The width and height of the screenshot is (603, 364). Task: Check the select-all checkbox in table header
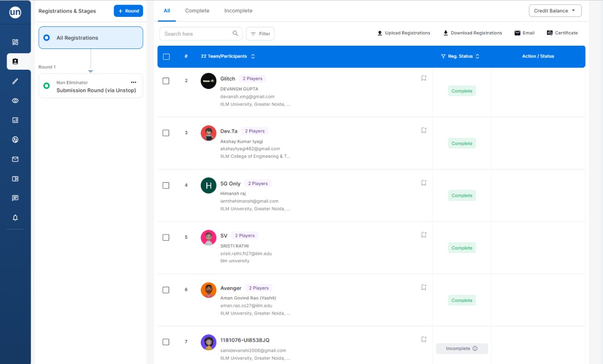pyautogui.click(x=166, y=57)
